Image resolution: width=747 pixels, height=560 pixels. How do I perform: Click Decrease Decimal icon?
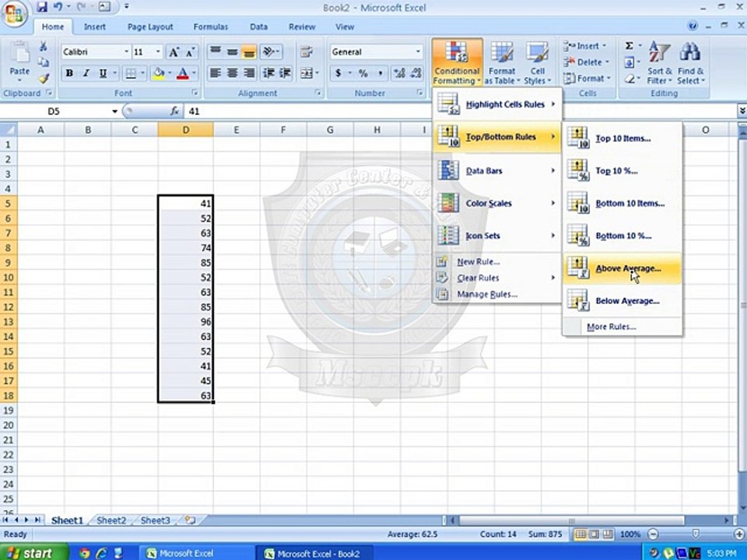416,73
